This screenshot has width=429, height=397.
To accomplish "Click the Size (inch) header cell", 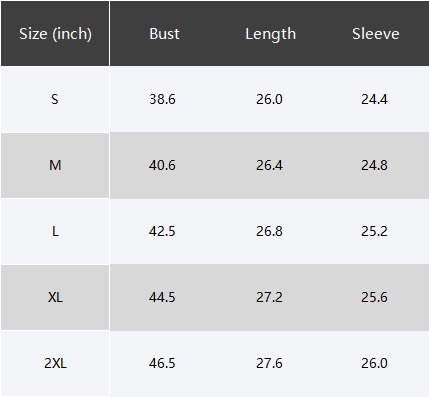I will (55, 34).
